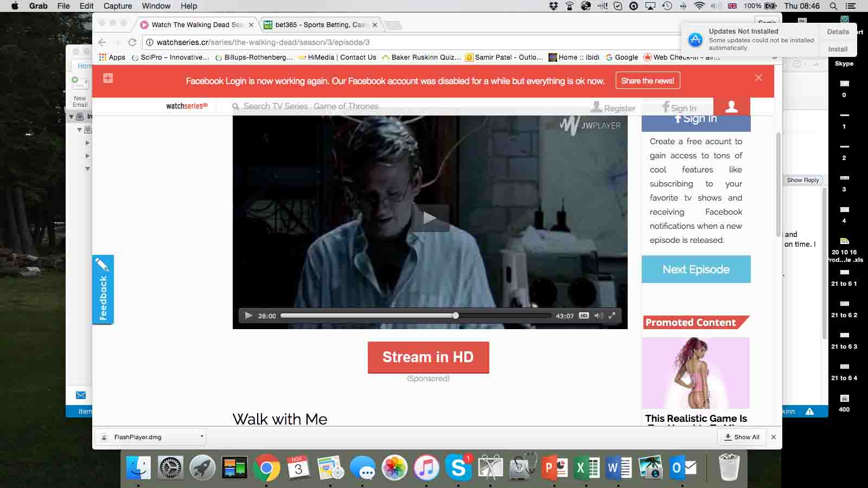The height and width of the screenshot is (488, 868).
Task: Click the plus icon in red banner
Action: (x=108, y=78)
